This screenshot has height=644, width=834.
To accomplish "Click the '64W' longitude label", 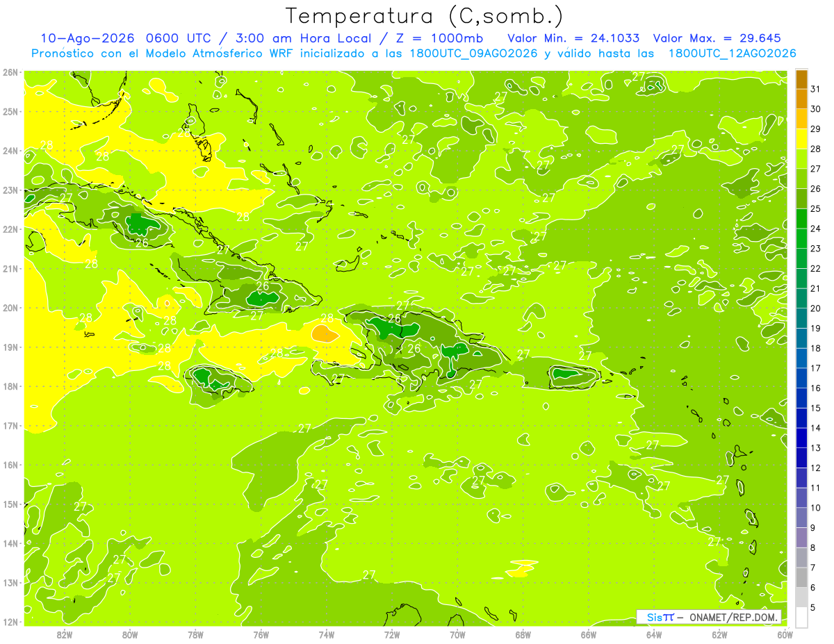I will [654, 634].
